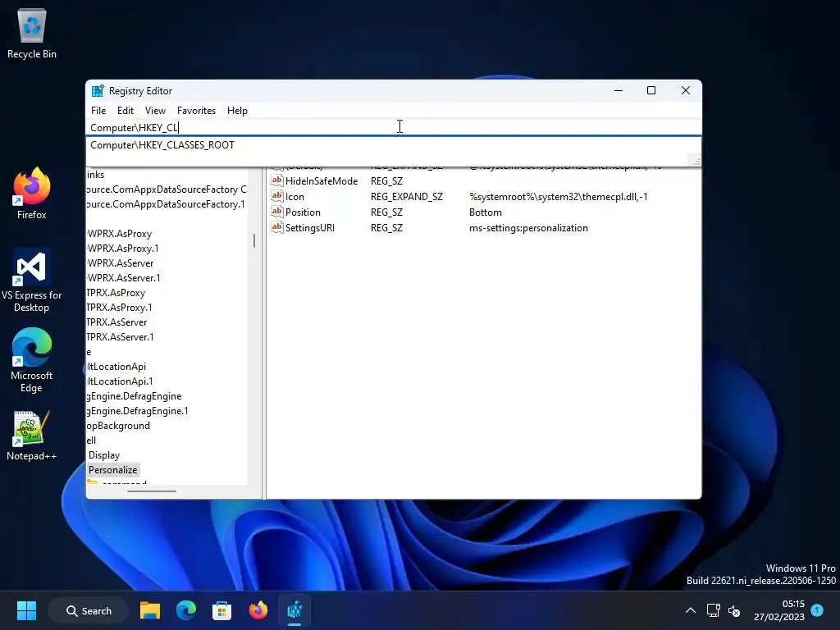Screen dimensions: 840x630
Task: Open File Explorer from the taskbar
Action: point(150,610)
